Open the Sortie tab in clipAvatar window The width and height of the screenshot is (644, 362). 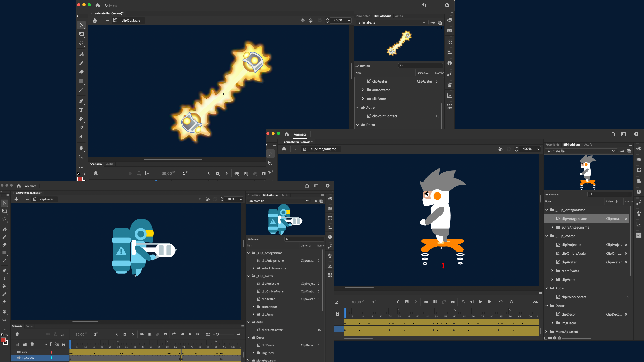point(29,326)
